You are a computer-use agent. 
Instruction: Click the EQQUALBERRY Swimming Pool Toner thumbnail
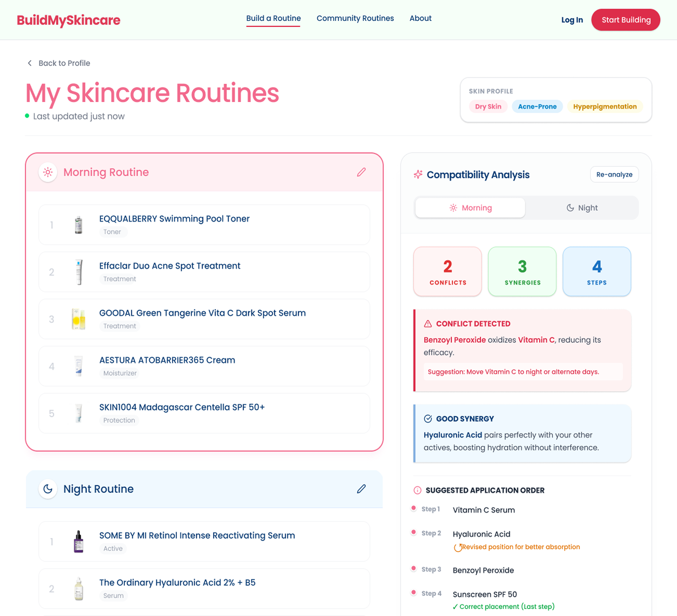(78, 225)
